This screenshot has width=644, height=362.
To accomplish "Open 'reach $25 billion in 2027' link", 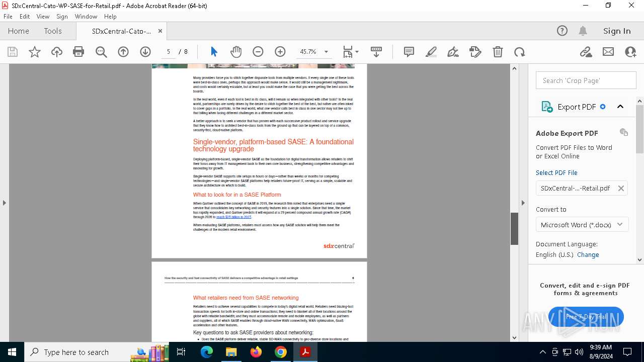I will coord(233,217).
